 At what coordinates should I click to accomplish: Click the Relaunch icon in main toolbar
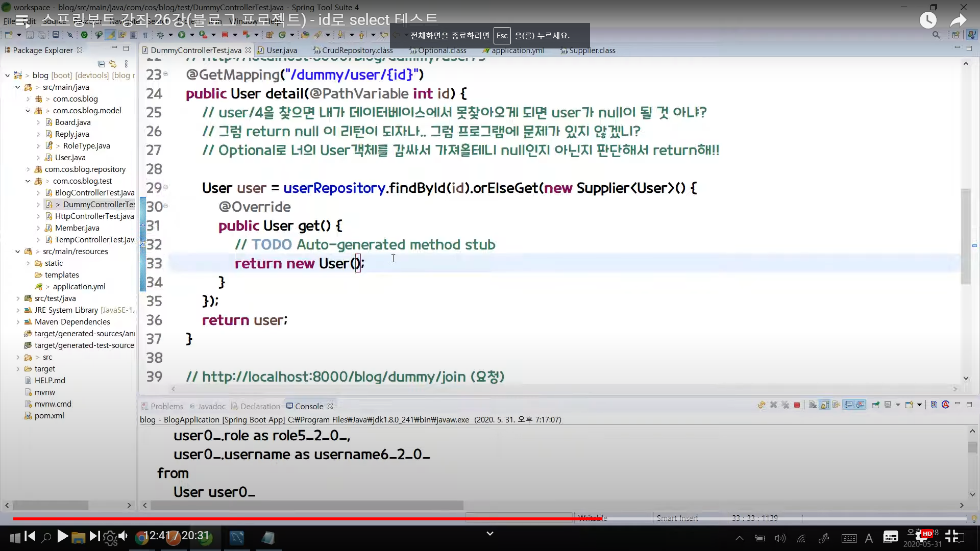pyautogui.click(x=246, y=35)
